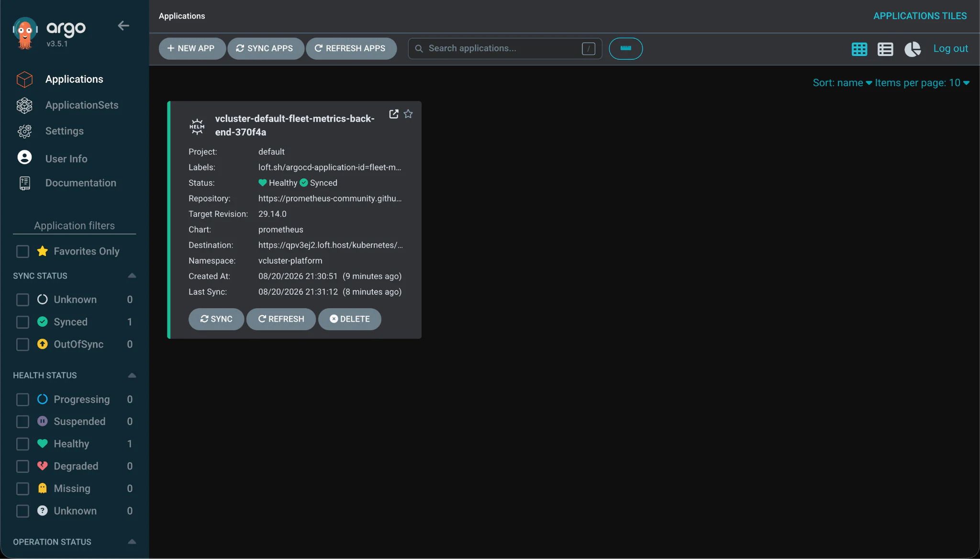Click the search magnifier icon

pos(419,49)
